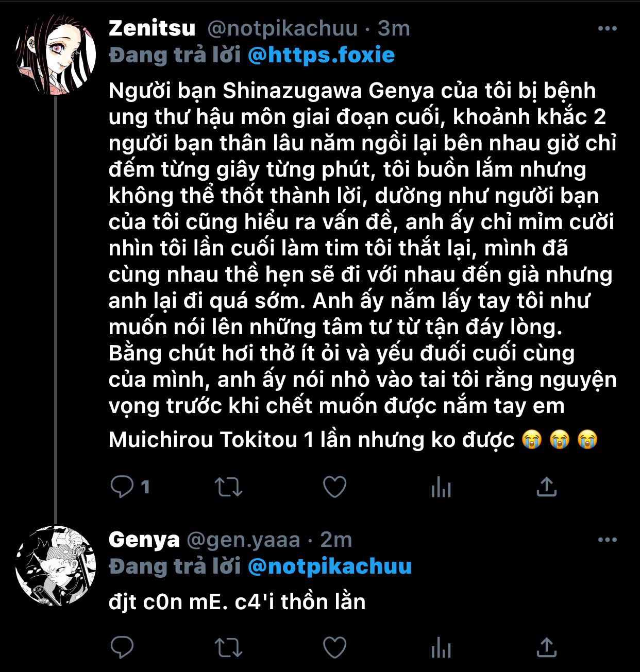Open the @https.foxie profile mention
Image resolution: width=640 pixels, height=672 pixels.
coord(321,55)
